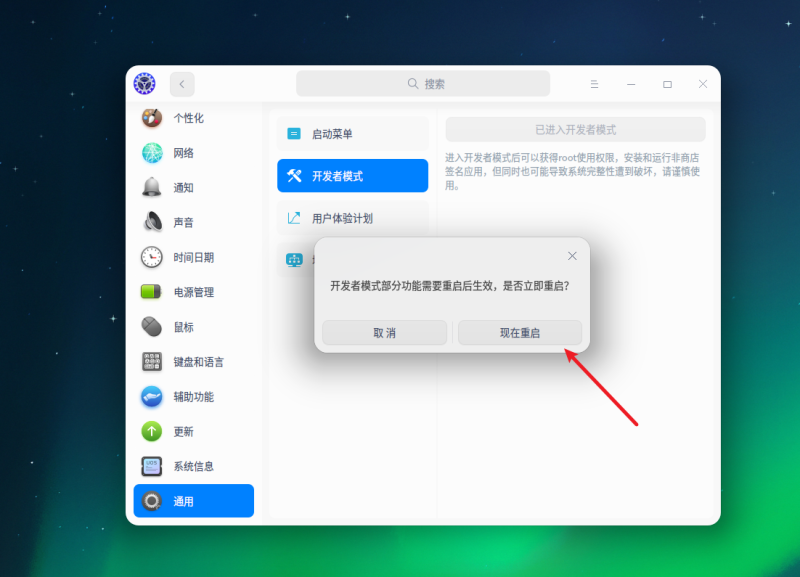Click the 电源管理 battery icon
Image resolution: width=800 pixels, height=577 pixels.
[151, 292]
